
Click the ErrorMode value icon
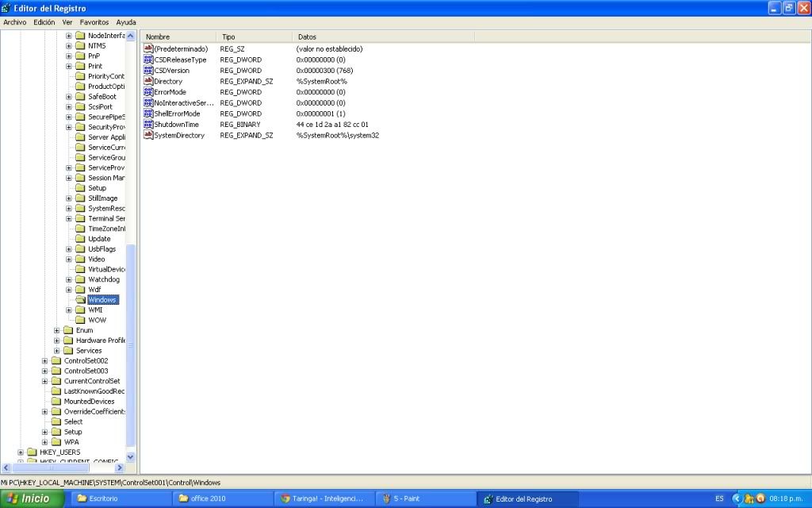click(x=148, y=92)
